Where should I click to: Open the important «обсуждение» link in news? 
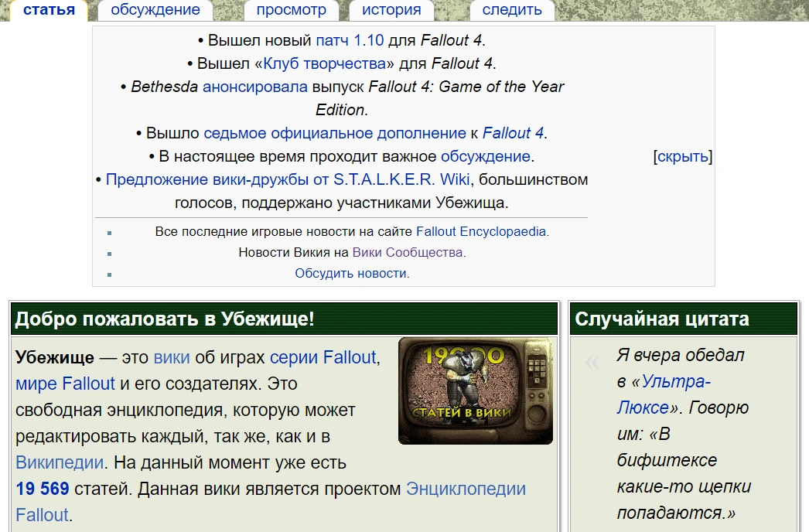pos(486,156)
